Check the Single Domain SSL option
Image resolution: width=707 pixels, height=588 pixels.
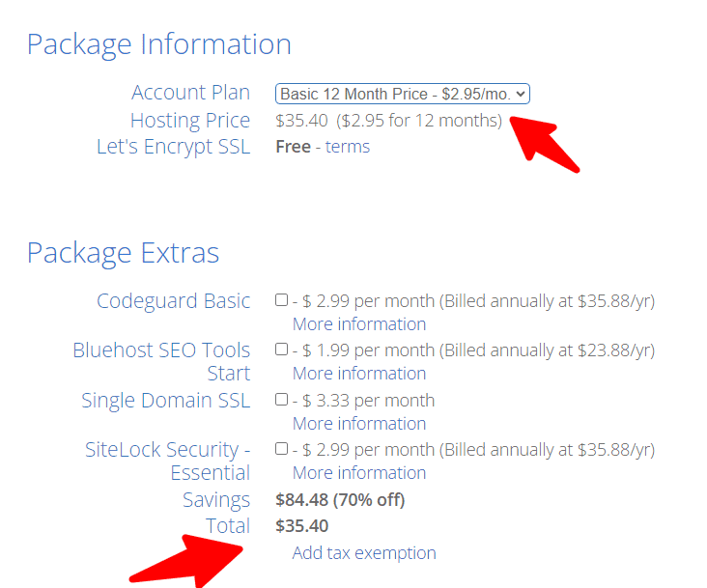(x=281, y=400)
